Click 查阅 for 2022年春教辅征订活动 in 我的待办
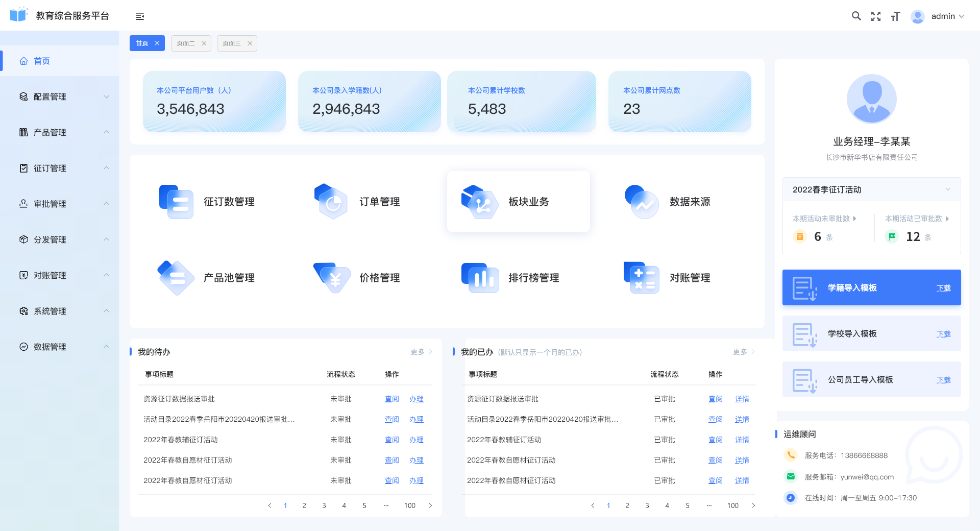This screenshot has height=531, width=980. (x=392, y=440)
